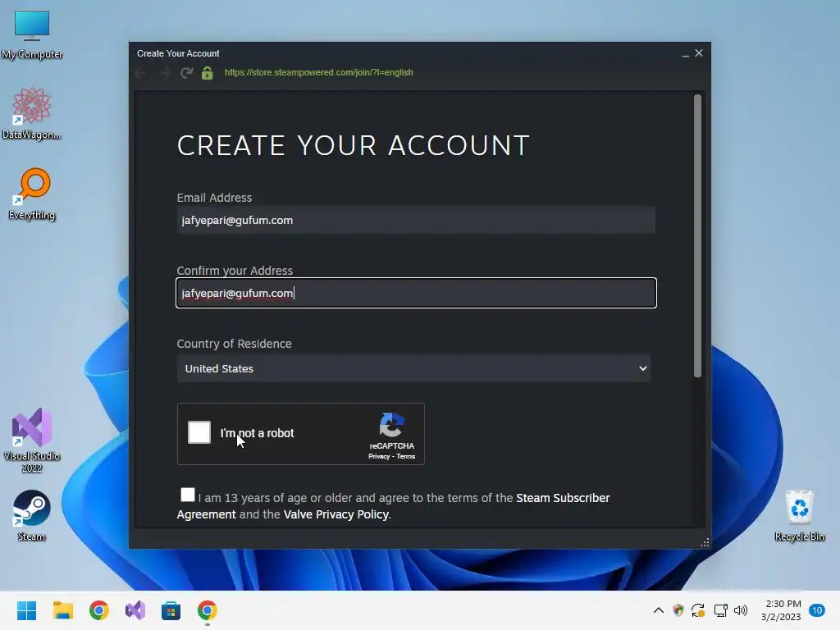Open Microsoft Store from the taskbar
This screenshot has height=630, width=840.
171,610
